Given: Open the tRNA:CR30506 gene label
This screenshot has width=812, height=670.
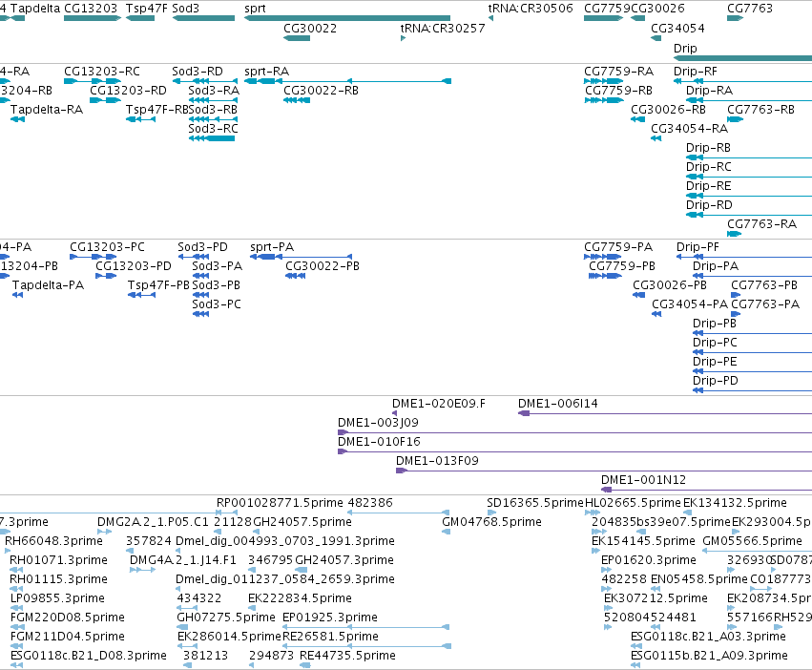Looking at the screenshot, I should (x=531, y=9).
